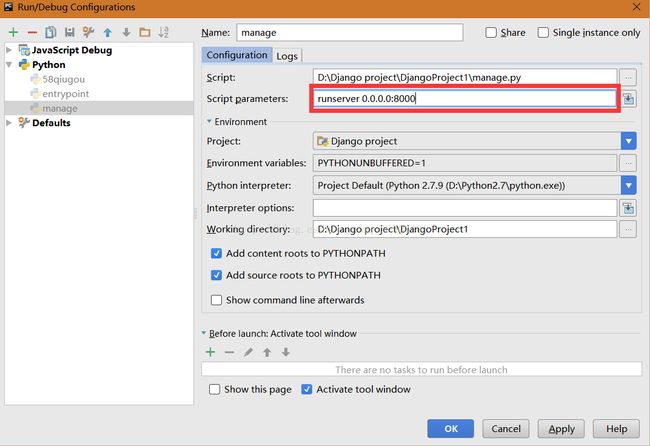Sort configurations alphabetically
This screenshot has width=650, height=446.
coord(163,32)
